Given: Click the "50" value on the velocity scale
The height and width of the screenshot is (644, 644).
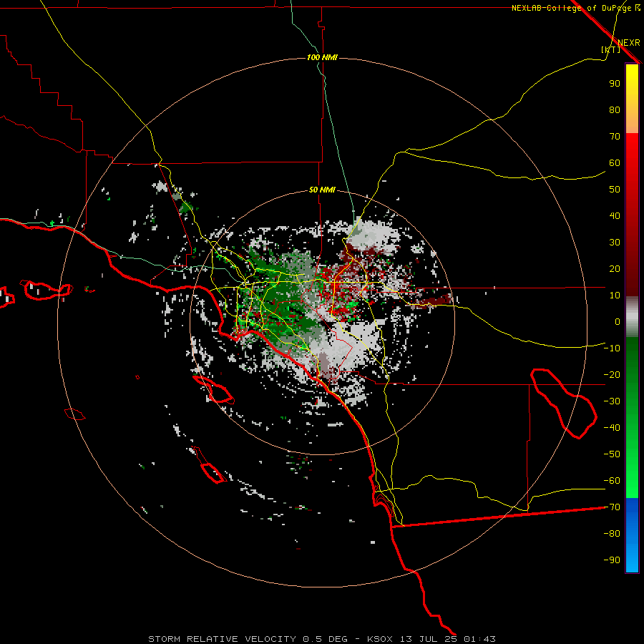Looking at the screenshot, I should click(x=615, y=190).
